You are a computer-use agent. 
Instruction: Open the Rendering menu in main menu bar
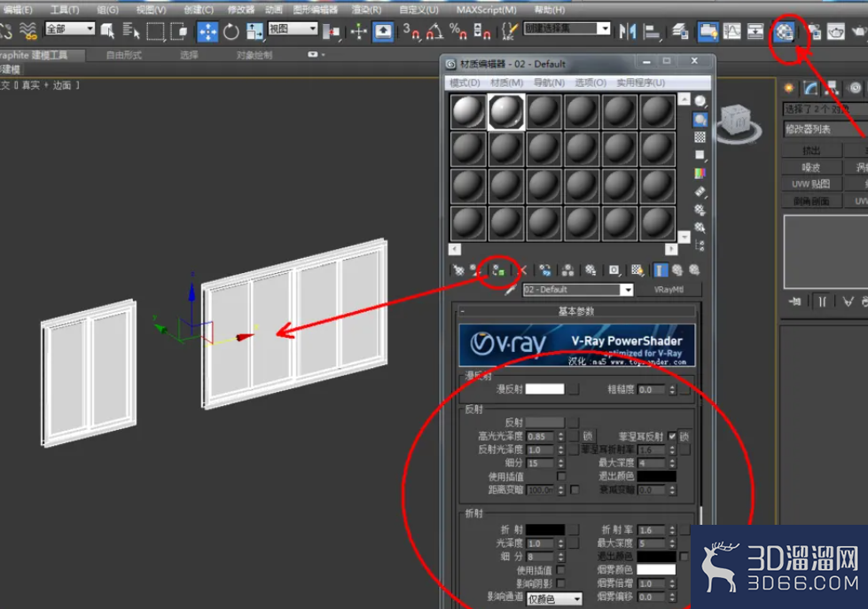pos(366,10)
